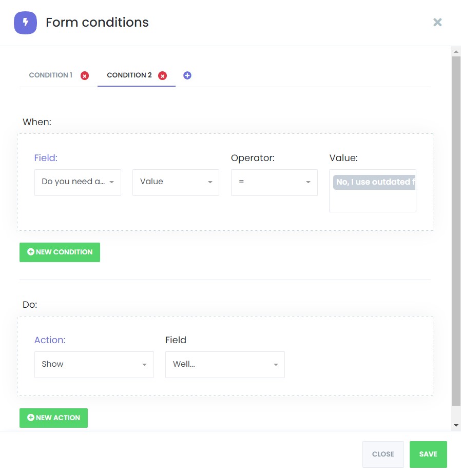Select the Condition 2 tab
461x476 pixels.
click(129, 75)
